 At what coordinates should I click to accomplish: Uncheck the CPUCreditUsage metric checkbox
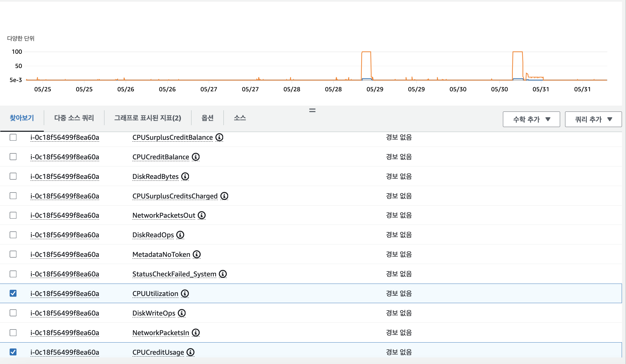pos(13,352)
